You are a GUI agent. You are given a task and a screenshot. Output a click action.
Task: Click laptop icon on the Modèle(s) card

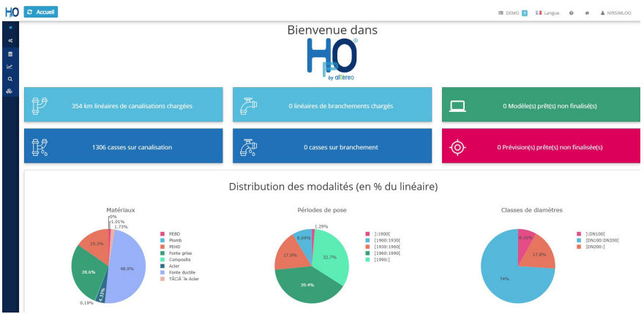point(457,106)
